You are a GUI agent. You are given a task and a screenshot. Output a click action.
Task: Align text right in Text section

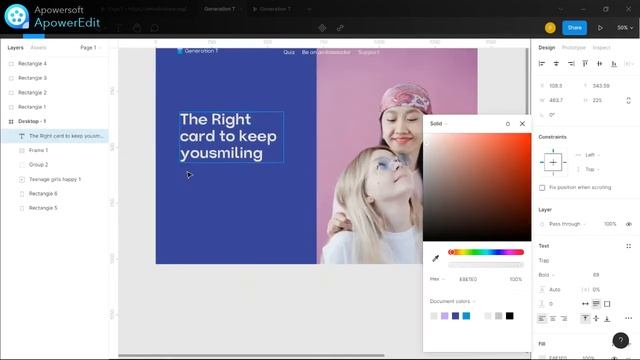pos(564,318)
